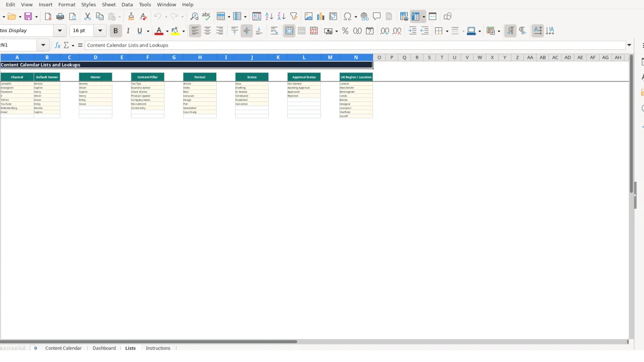Insert a comment
Viewport: 644px width, 362px height.
click(377, 17)
